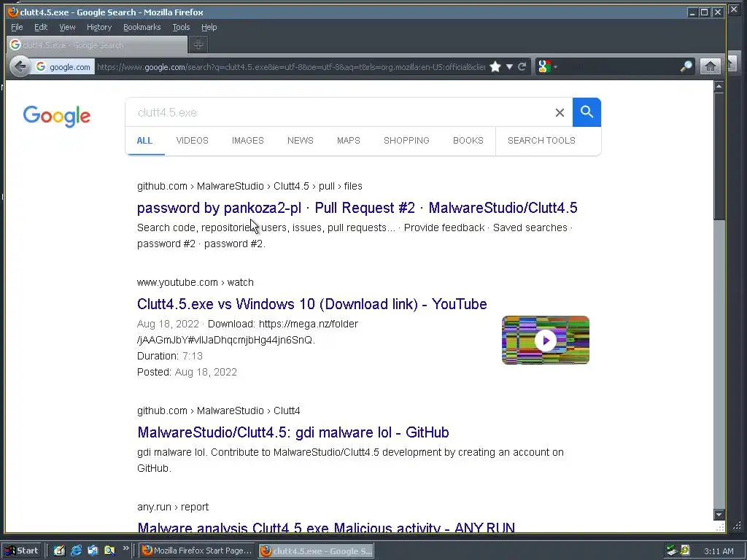The height and width of the screenshot is (560, 747).
Task: Select the clutt4.5.exe Google Search tab
Action: pyautogui.click(x=97, y=44)
